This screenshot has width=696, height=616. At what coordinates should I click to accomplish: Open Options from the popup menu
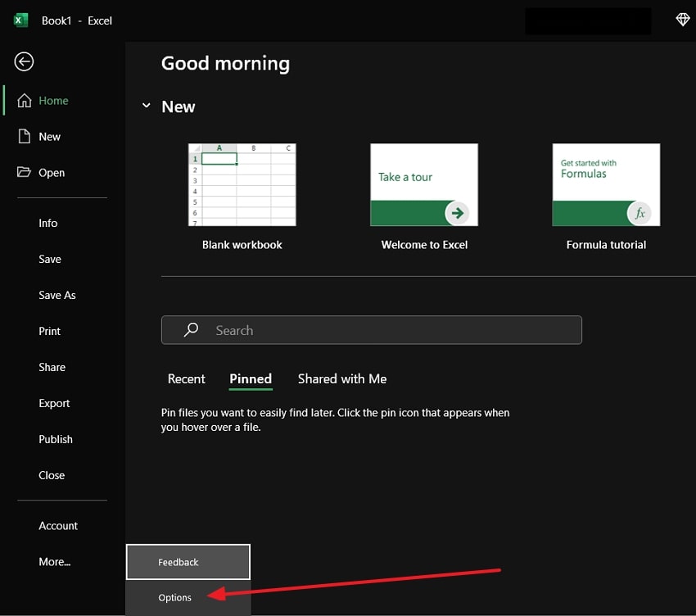pos(175,598)
